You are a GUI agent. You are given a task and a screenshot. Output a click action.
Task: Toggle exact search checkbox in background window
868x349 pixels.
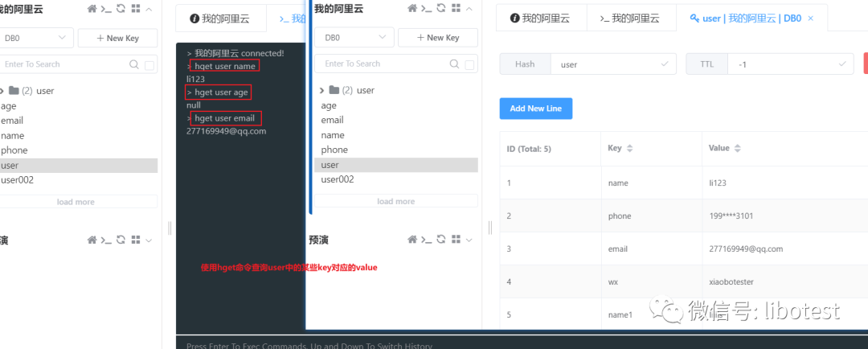click(x=149, y=65)
